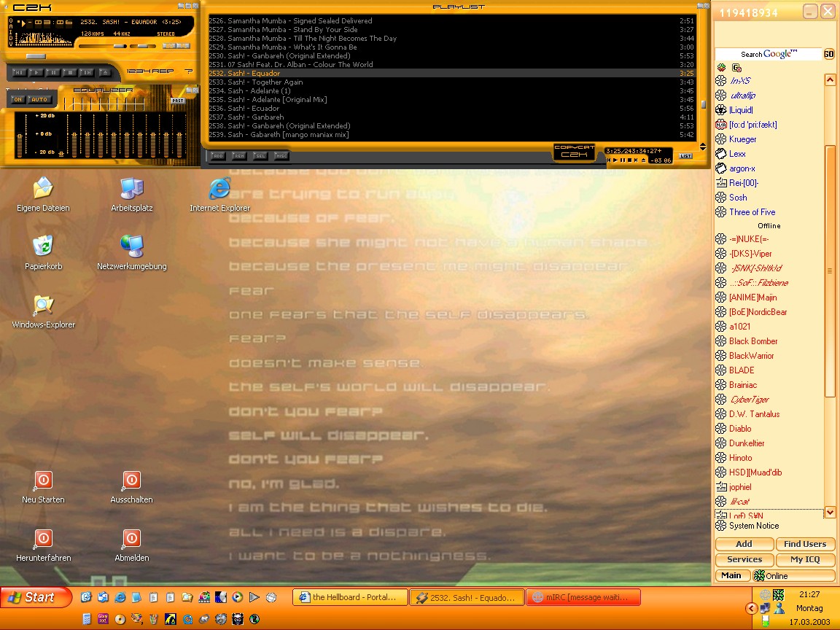The width and height of the screenshot is (840, 630).
Task: Launch Internet Explorer from desktop
Action: pyautogui.click(x=219, y=190)
